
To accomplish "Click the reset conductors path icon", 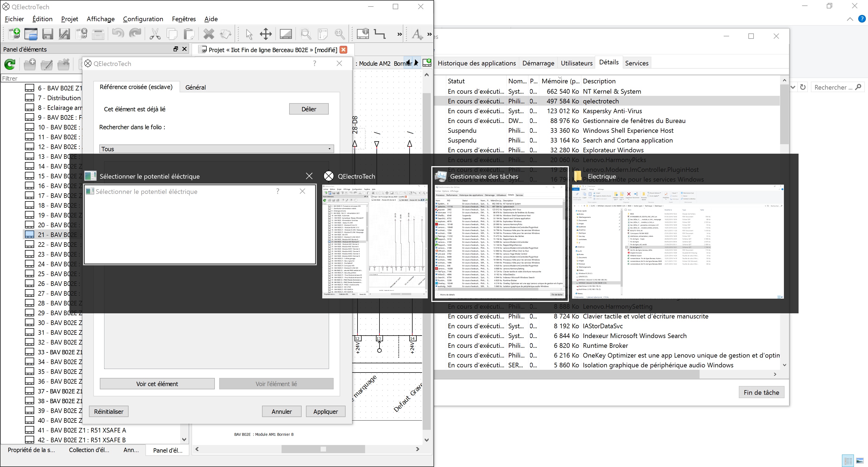I will (x=380, y=34).
